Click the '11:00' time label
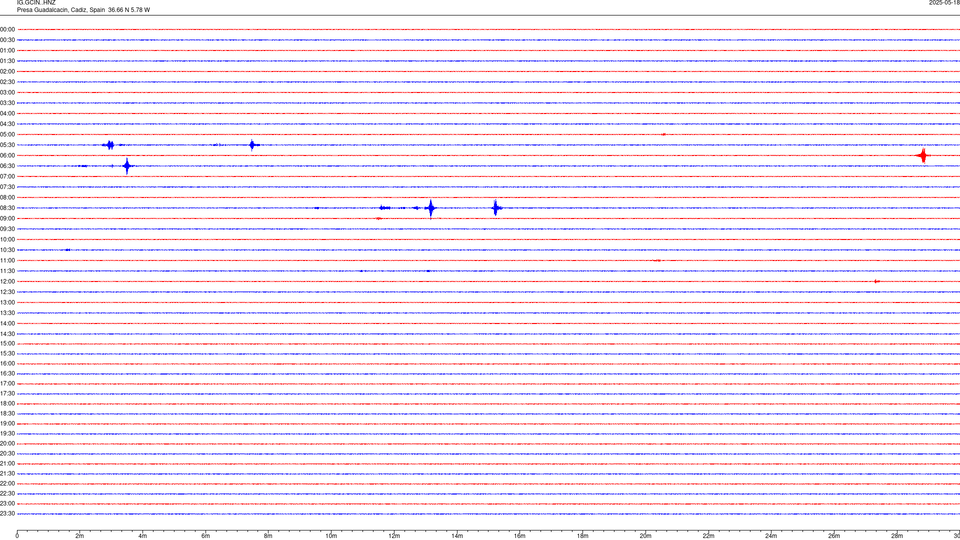960x540 pixels. [7, 260]
